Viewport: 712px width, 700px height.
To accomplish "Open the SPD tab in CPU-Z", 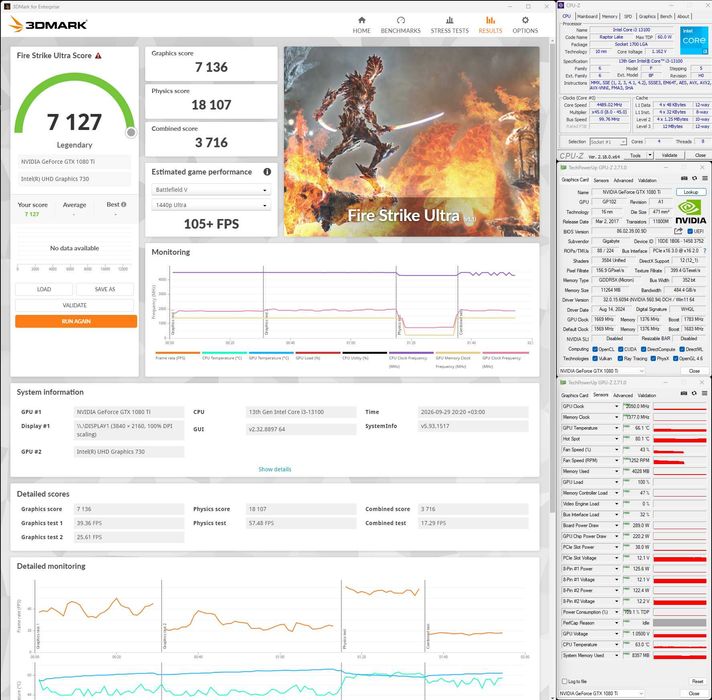I will pos(628,16).
